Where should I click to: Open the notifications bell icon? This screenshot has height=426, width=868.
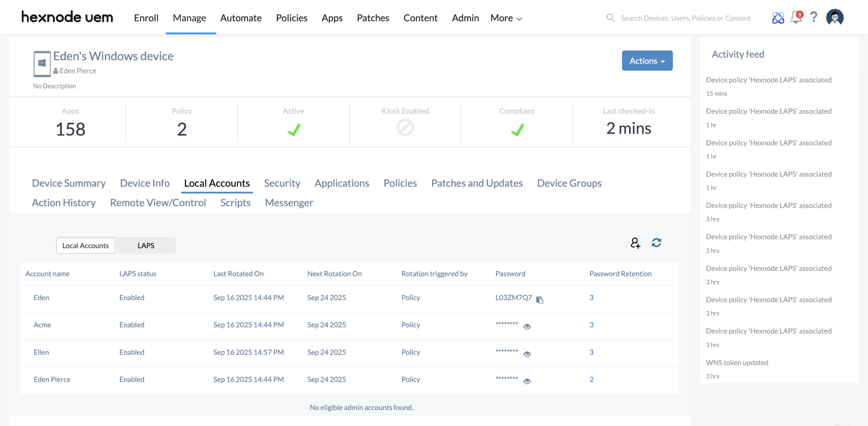796,17
